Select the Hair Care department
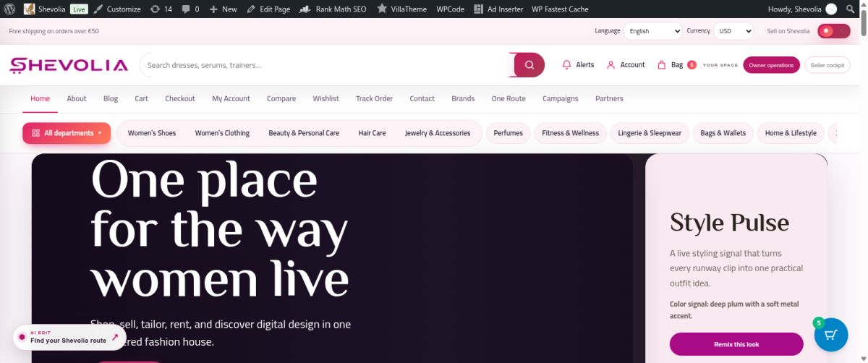This screenshot has width=868, height=363. [x=372, y=133]
